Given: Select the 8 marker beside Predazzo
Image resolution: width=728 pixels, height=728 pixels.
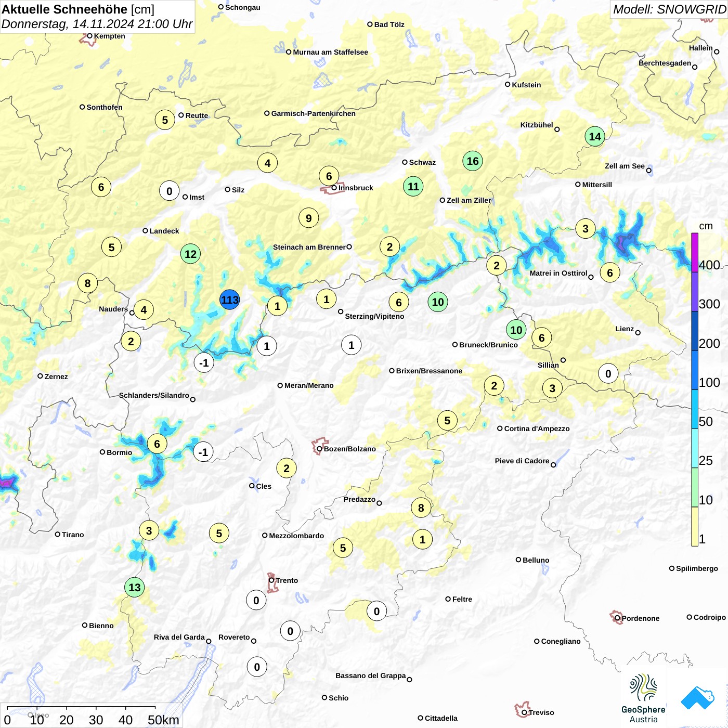Looking at the screenshot, I should 421,508.
